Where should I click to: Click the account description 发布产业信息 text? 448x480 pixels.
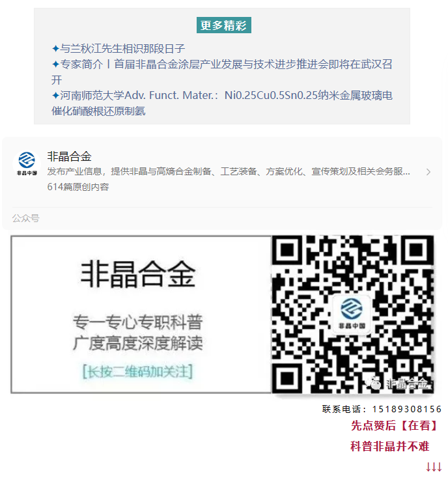pyautogui.click(x=229, y=171)
